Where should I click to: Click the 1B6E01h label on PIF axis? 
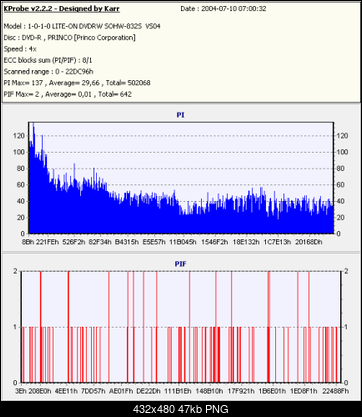coord(272,391)
